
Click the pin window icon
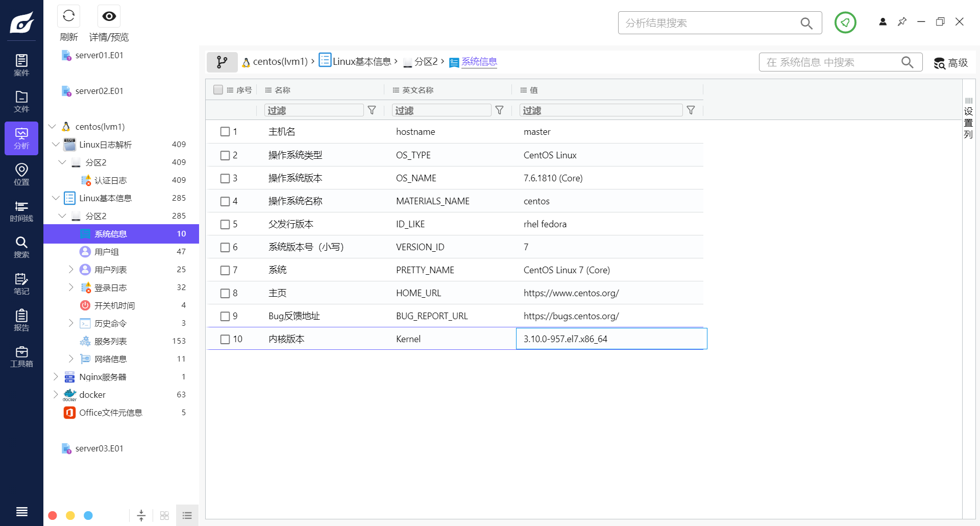pyautogui.click(x=902, y=21)
